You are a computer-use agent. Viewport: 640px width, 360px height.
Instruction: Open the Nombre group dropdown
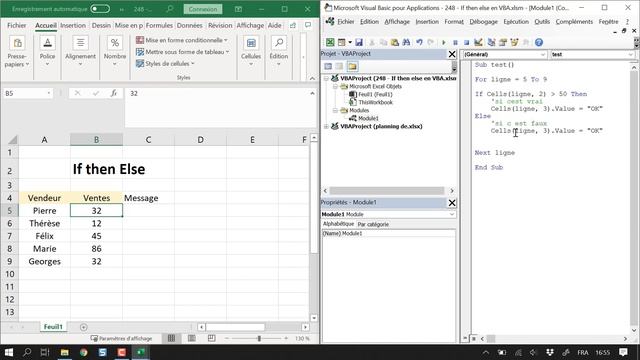click(115, 52)
